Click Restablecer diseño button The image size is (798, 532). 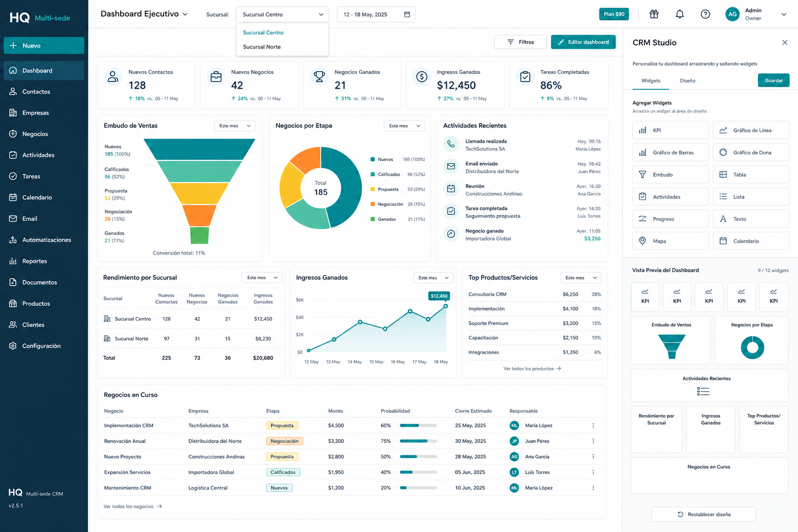click(x=703, y=514)
